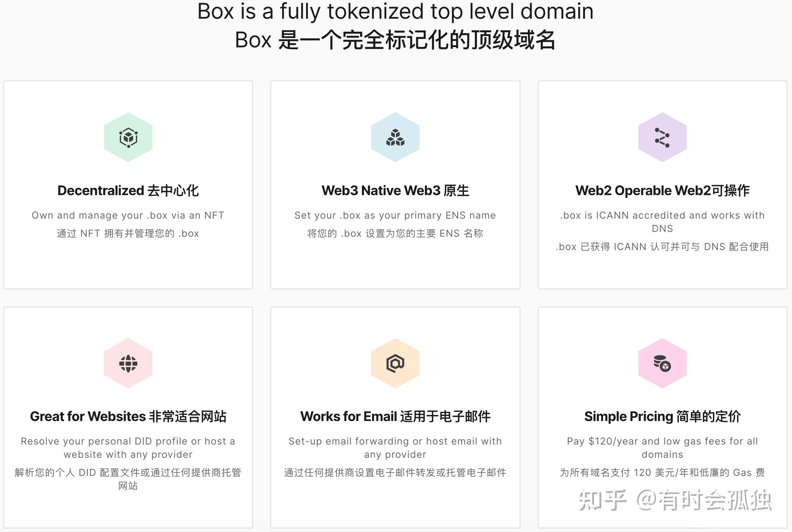Open the Decentralized 去中心化 heading
792x532 pixels.
pos(128,190)
